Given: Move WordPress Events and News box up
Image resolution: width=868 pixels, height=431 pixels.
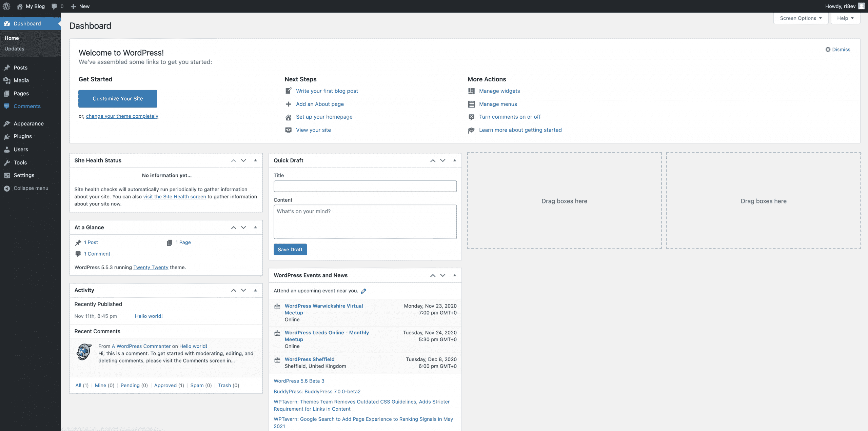Looking at the screenshot, I should 433,275.
